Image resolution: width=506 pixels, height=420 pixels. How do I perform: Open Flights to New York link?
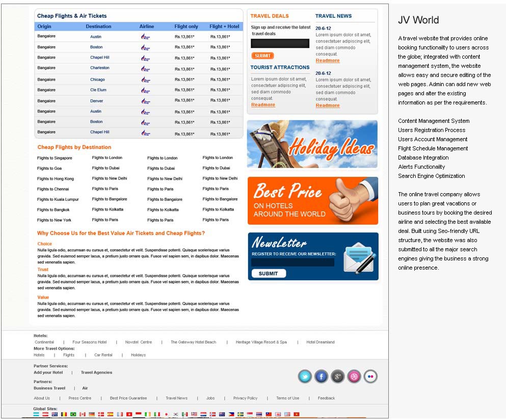[x=54, y=220]
